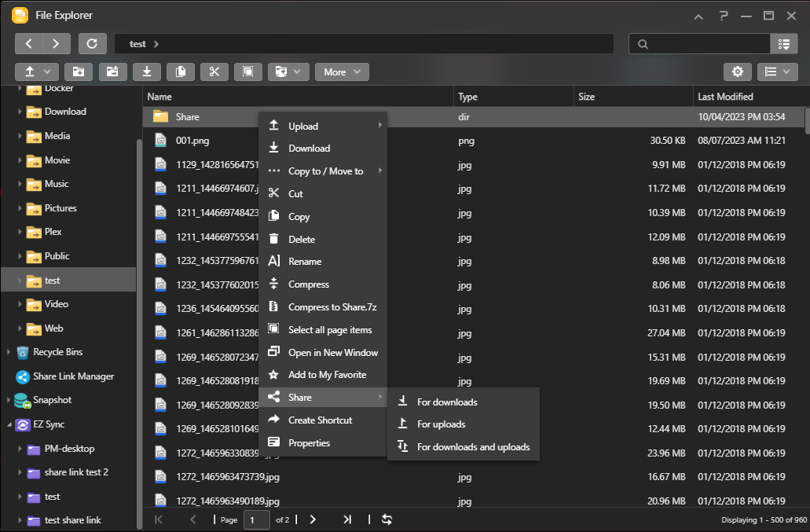Click the copy toolbar icon
Viewport: 810px width, 532px height.
[181, 72]
